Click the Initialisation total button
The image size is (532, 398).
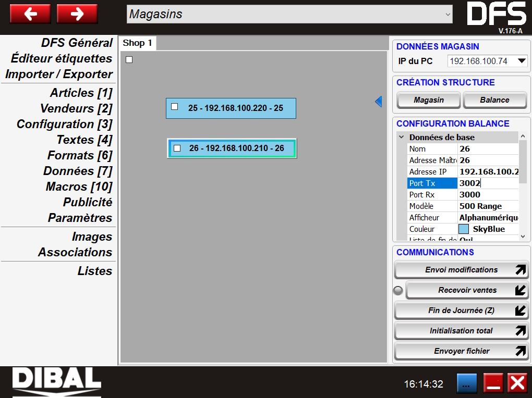click(x=461, y=331)
